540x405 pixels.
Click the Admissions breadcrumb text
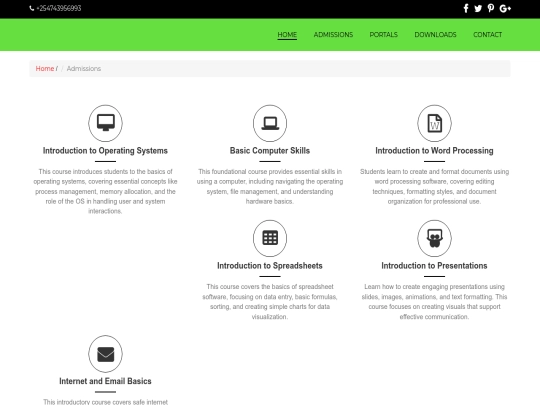[x=84, y=69]
